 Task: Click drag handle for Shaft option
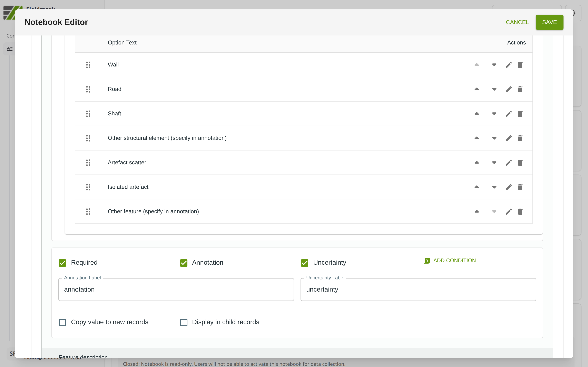click(x=88, y=114)
